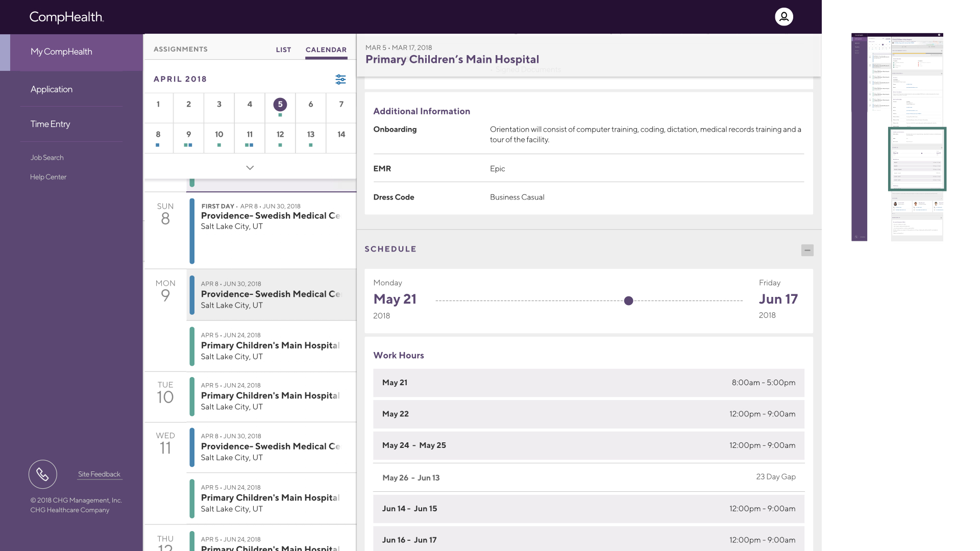Open the calendar filter settings icon
The height and width of the screenshot is (551, 980).
(x=340, y=79)
